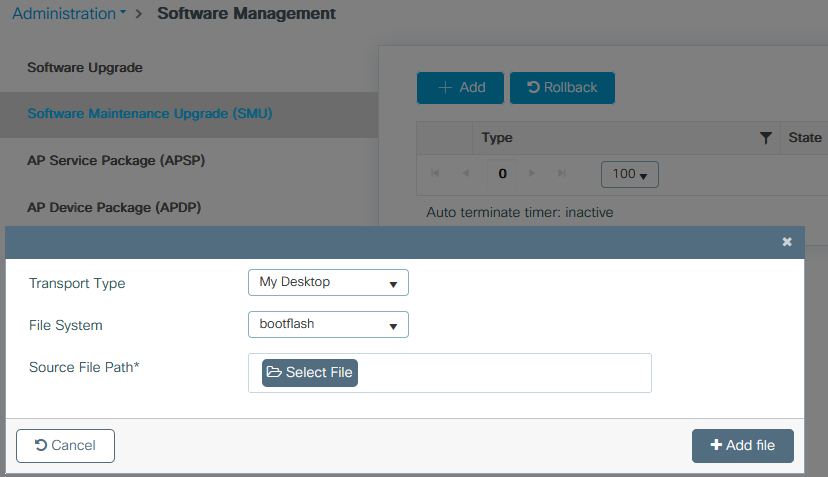This screenshot has width=828, height=477.
Task: Go to AP Service Package (APSP)
Action: click(116, 161)
